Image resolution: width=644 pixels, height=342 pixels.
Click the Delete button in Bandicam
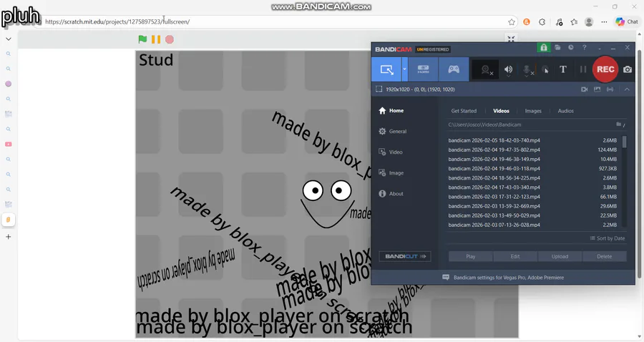click(604, 256)
